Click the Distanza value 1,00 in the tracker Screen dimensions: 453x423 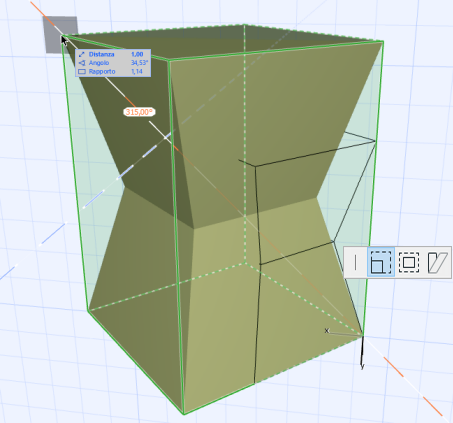[137, 54]
